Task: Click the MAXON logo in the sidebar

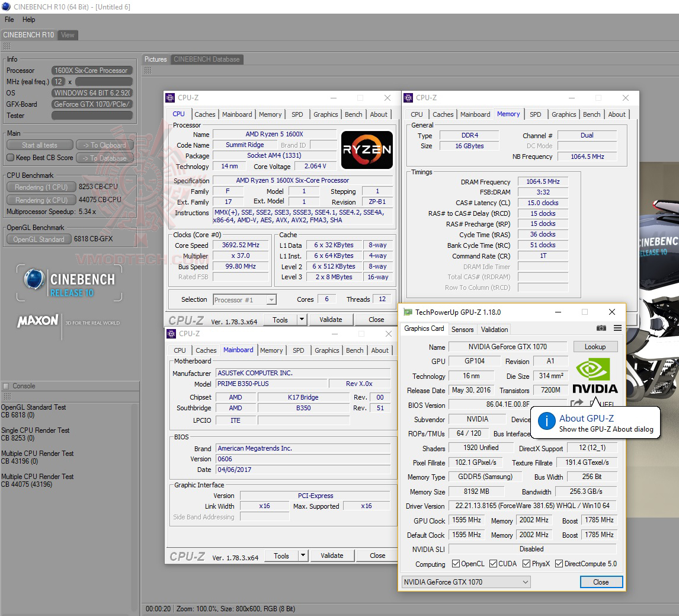Action: point(37,320)
